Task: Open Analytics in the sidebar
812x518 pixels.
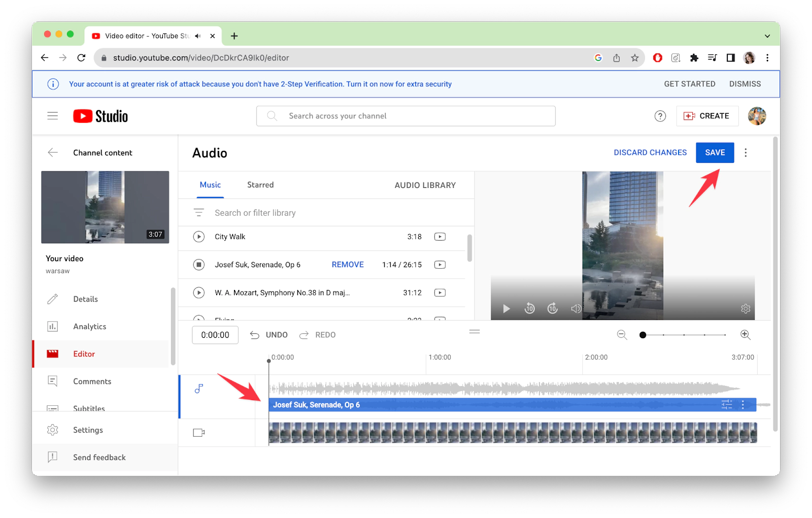Action: pyautogui.click(x=89, y=327)
